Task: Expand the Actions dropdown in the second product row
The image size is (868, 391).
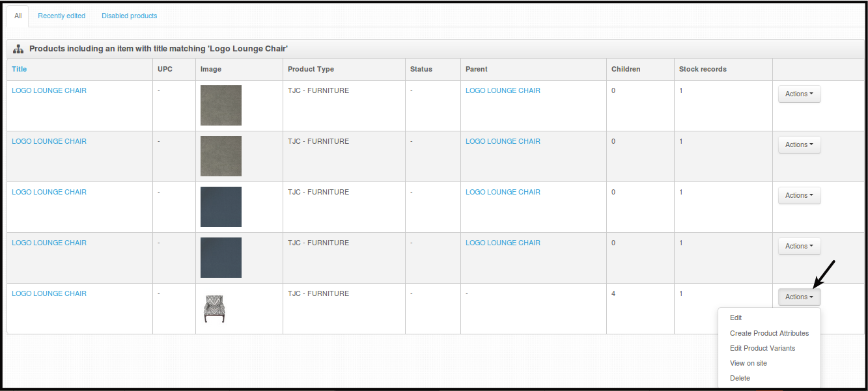Action: [x=799, y=144]
